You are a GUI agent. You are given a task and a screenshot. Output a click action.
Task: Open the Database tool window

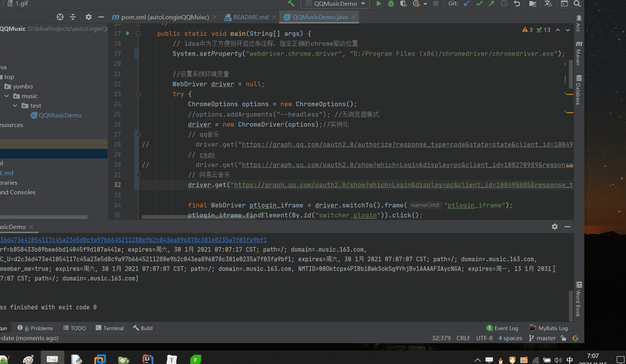pos(579,90)
